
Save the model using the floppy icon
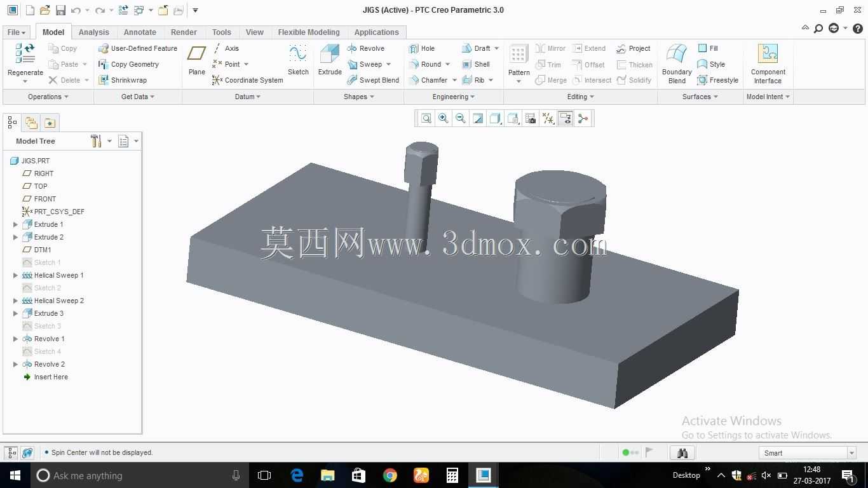click(60, 10)
